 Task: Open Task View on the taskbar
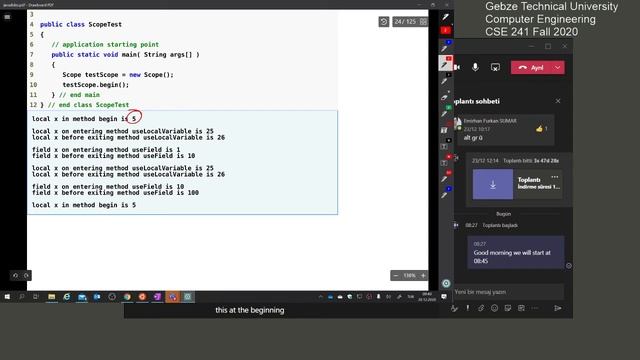pyautogui.click(x=36, y=297)
